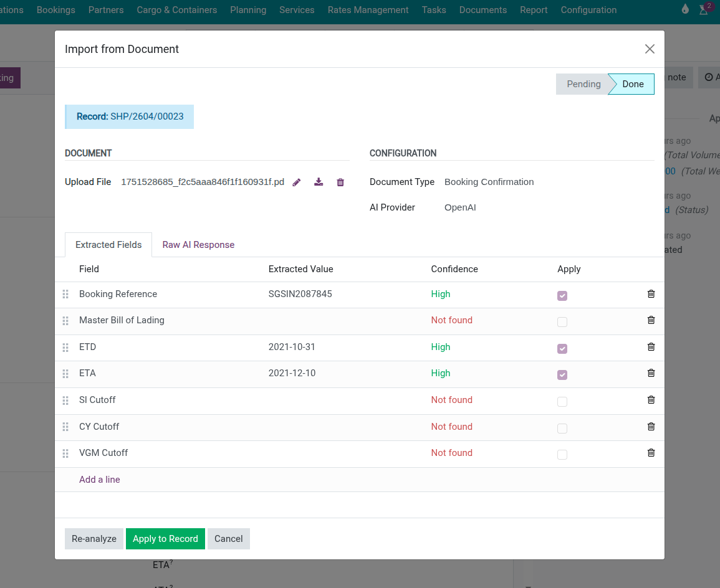Download the uploaded PDF file
This screenshot has width=720, height=588.
(x=319, y=183)
